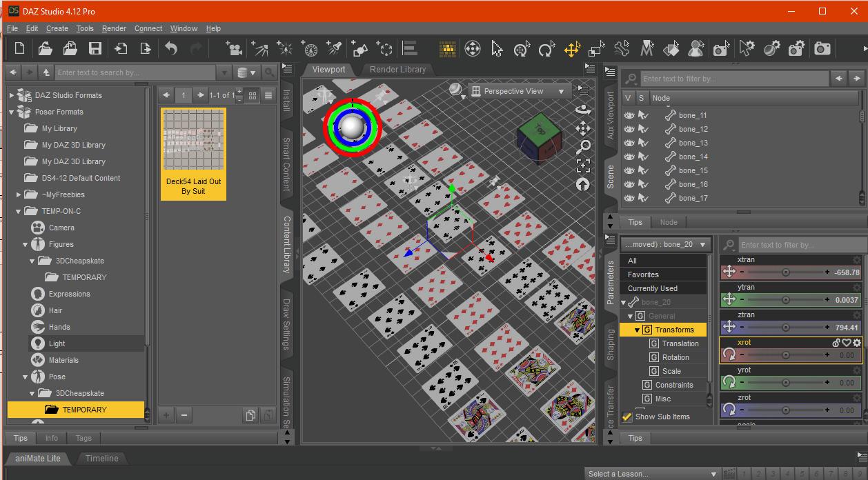868x480 pixels.
Task: Collapse the TEMP-ON-C folder
Action: (19, 211)
